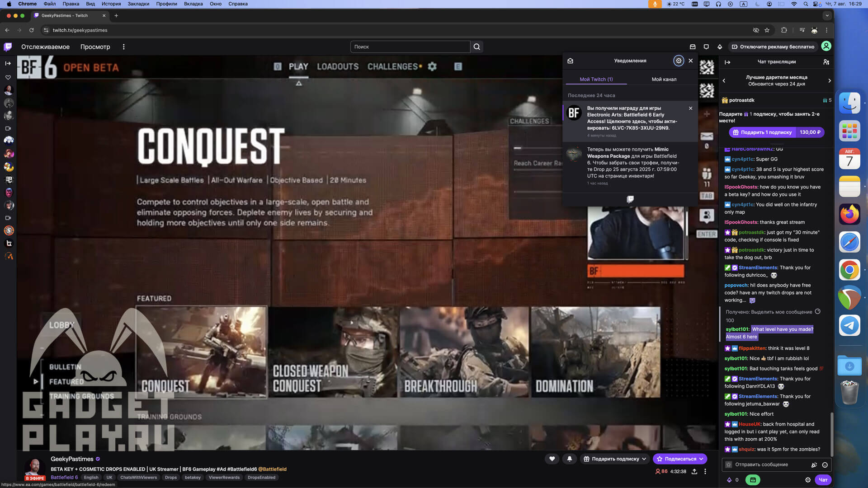The image size is (868, 488).
Task: Open Safari from the Dock
Action: pos(849,242)
